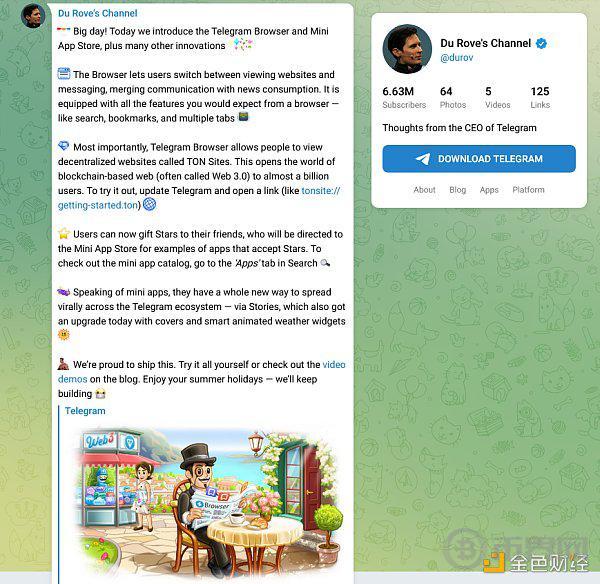Open the tonsite:// getting-started.ton link
600x584 pixels.
199,198
